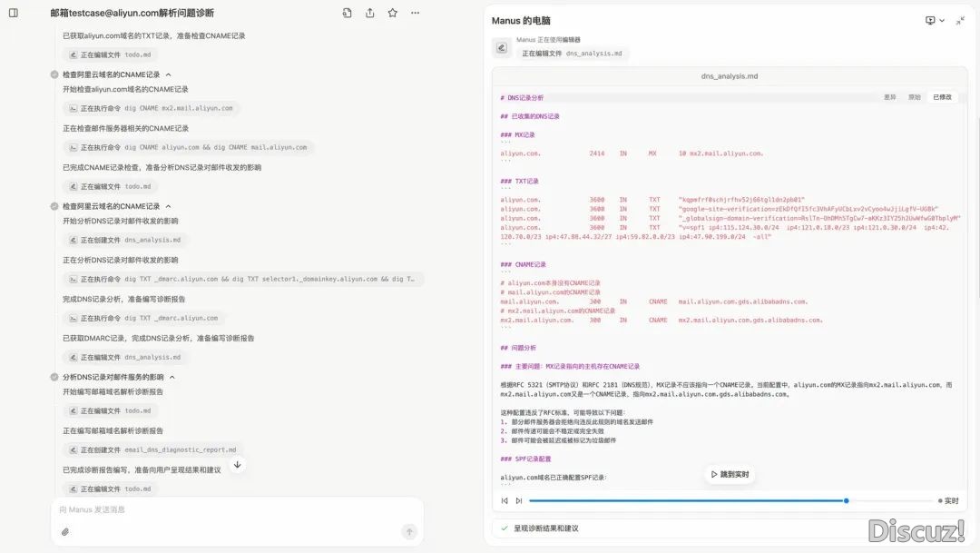
Task: Click the editor pencil icon under Manus 的电脑
Action: pyautogui.click(x=501, y=47)
